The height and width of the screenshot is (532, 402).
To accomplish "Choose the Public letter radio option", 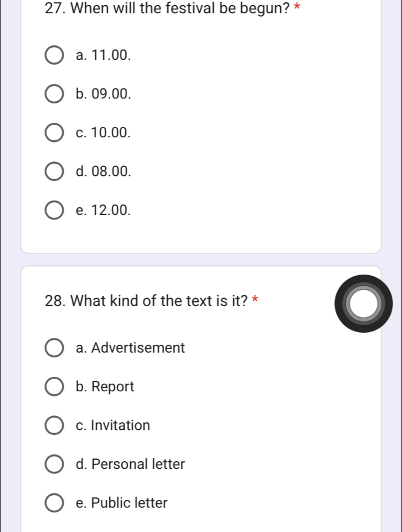I will 55,503.
